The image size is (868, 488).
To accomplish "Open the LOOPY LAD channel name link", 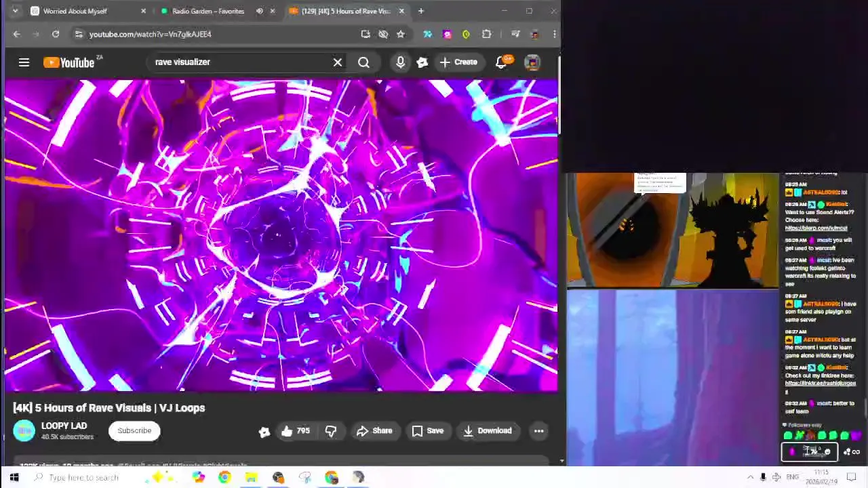I will click(64, 426).
